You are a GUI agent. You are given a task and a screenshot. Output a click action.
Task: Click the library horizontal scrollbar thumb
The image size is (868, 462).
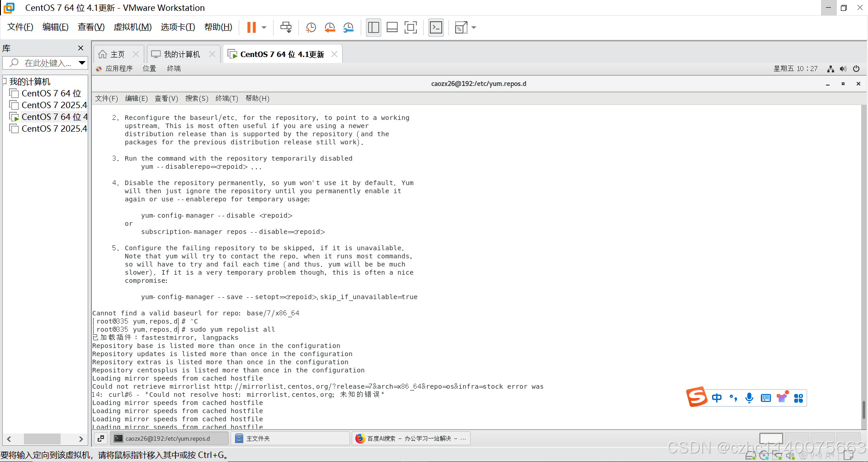coord(42,439)
